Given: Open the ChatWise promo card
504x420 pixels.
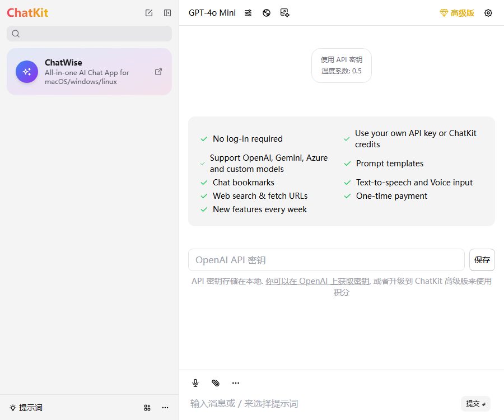Looking at the screenshot, I should [90, 72].
